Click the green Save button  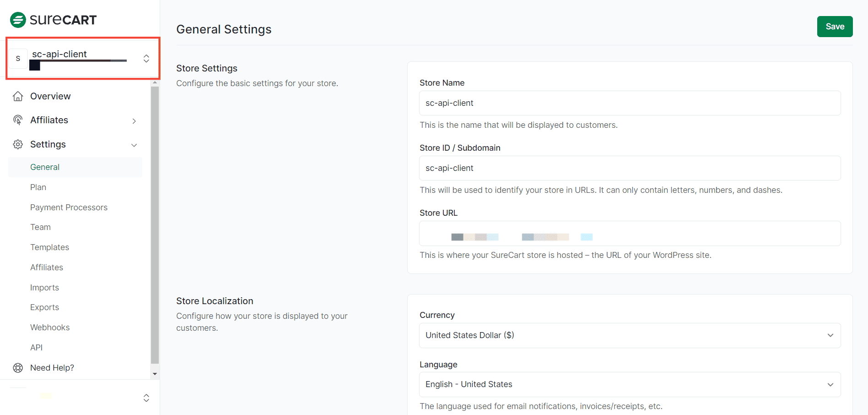tap(835, 27)
